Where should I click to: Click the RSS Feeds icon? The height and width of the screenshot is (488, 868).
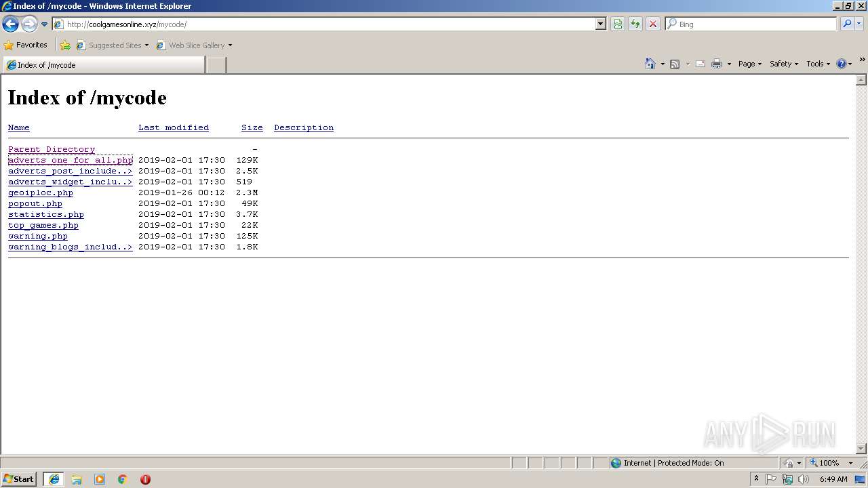675,64
